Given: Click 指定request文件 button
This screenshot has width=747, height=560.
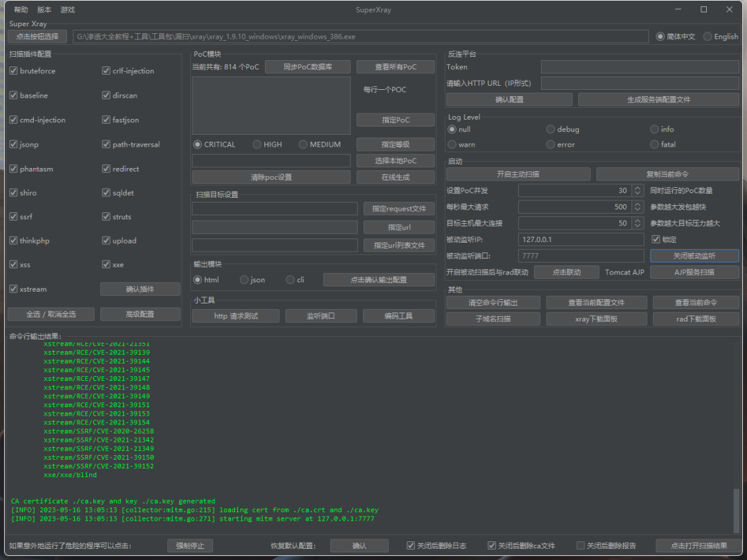Looking at the screenshot, I should (399, 209).
